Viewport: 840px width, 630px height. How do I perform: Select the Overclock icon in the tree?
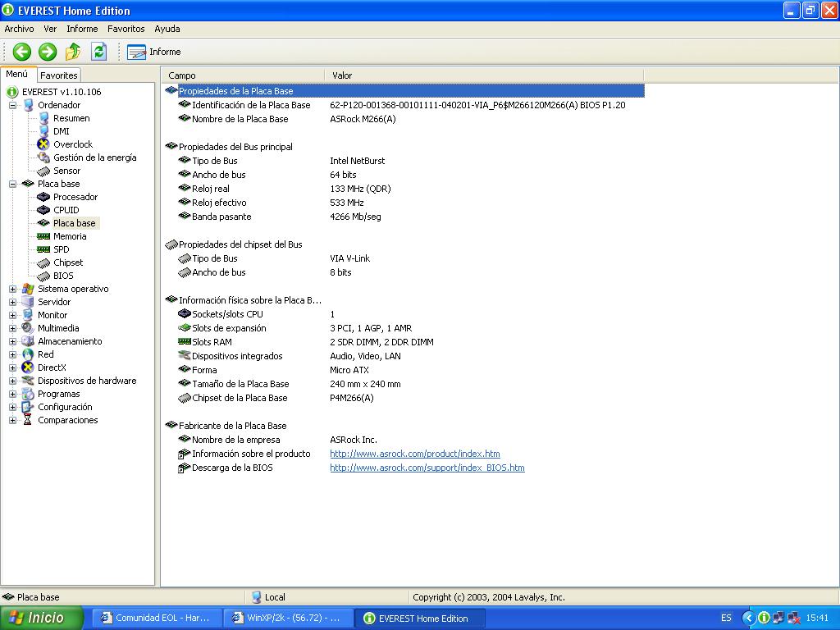[43, 144]
